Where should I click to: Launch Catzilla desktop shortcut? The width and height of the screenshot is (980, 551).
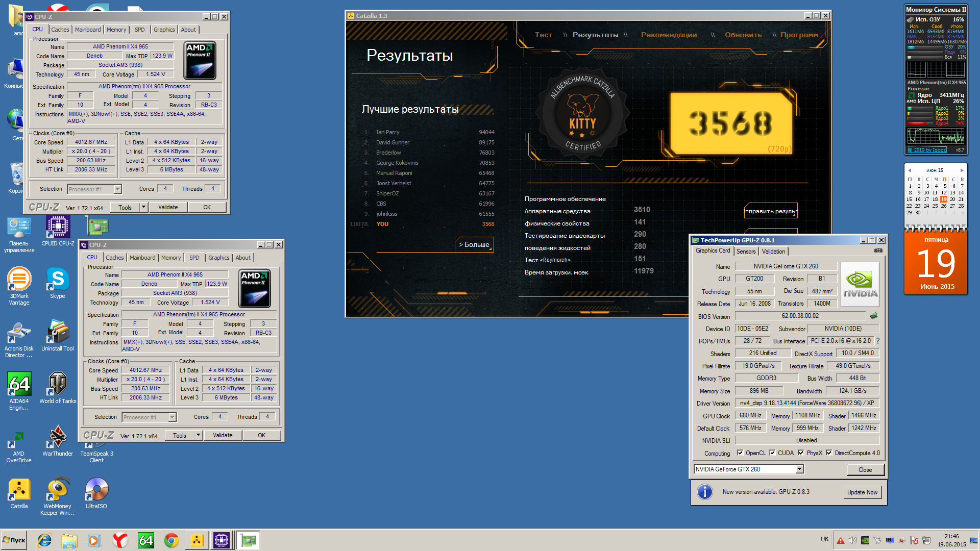(19, 494)
